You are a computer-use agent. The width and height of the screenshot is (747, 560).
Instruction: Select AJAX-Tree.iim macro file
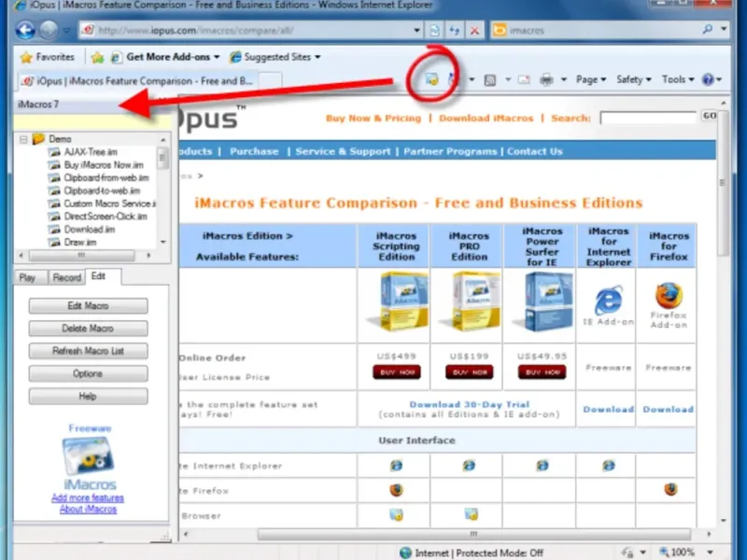click(91, 152)
